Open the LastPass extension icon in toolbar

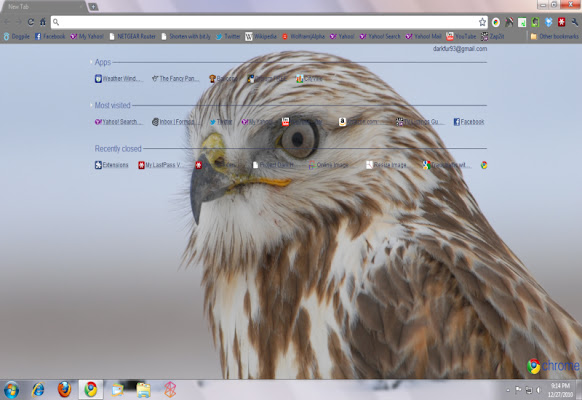click(561, 22)
